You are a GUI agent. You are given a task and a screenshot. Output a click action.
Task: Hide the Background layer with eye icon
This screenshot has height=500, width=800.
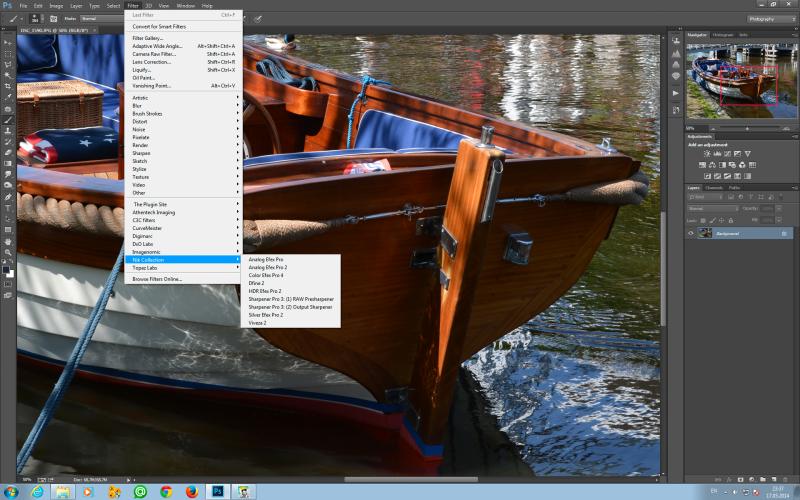click(x=691, y=233)
